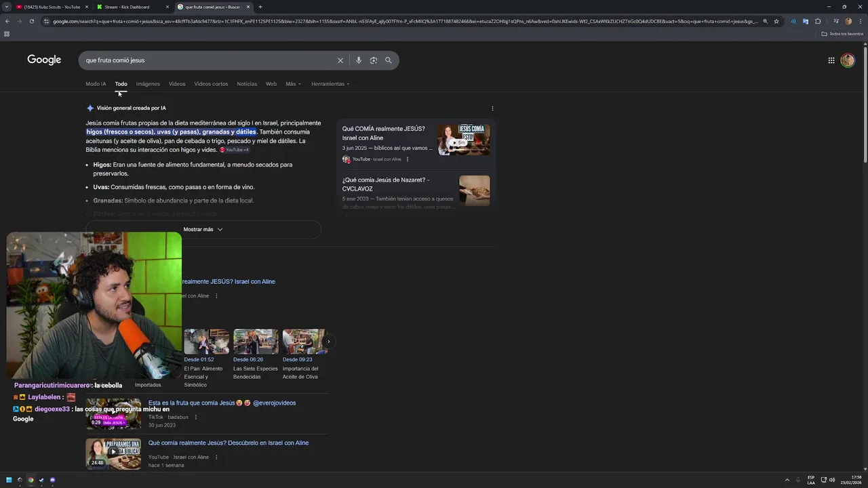Open a new browser tab with plus

pos(260,7)
